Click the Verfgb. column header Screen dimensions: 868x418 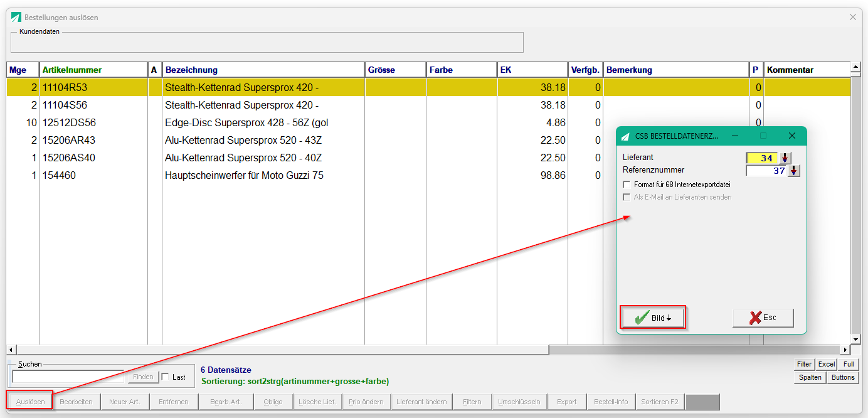click(x=586, y=70)
